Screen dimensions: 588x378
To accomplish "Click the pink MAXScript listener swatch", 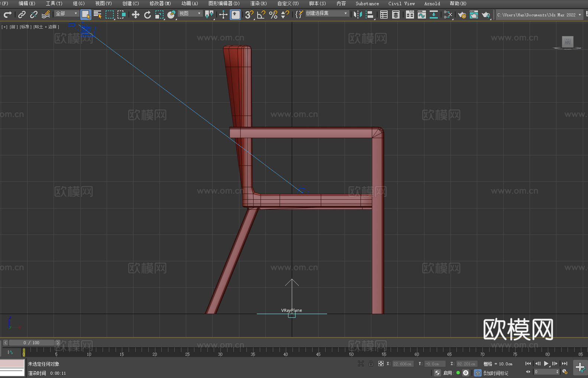I will 12,364.
